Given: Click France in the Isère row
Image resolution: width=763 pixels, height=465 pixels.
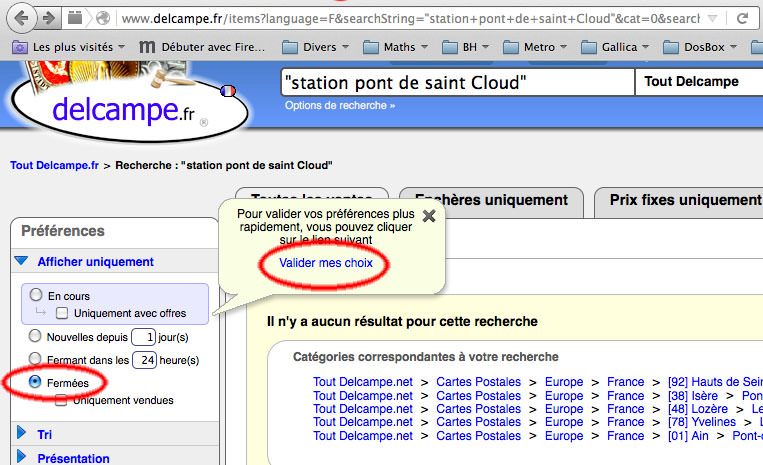Looking at the screenshot, I should 625,396.
